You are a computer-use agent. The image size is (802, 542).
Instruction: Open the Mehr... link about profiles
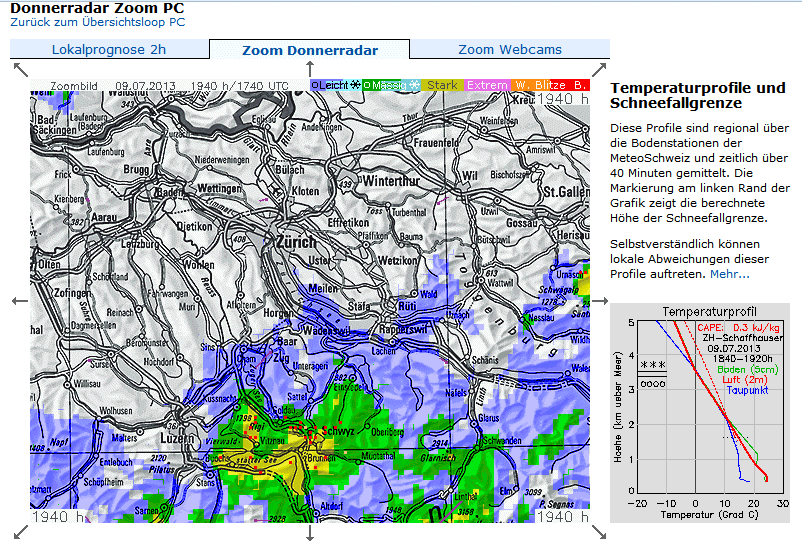pos(730,274)
